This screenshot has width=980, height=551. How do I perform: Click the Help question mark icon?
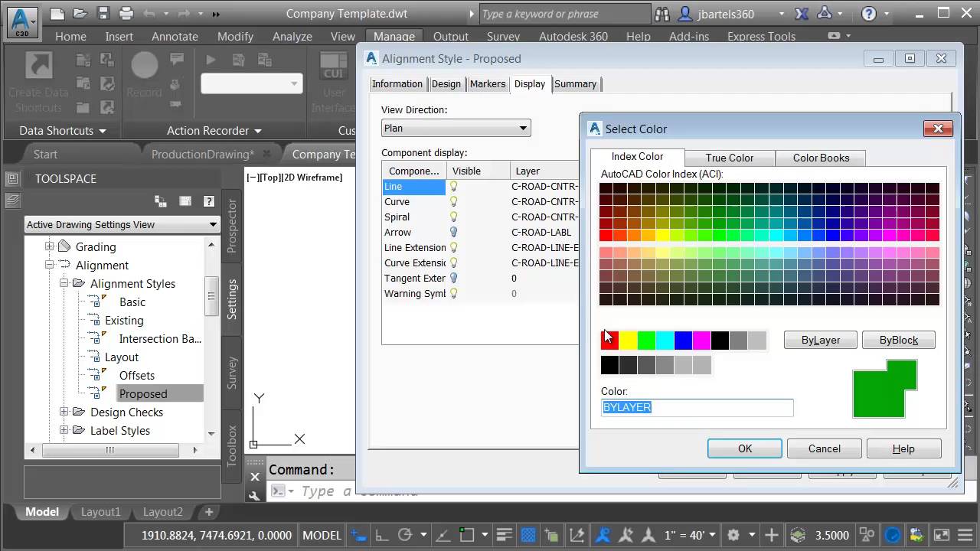869,14
